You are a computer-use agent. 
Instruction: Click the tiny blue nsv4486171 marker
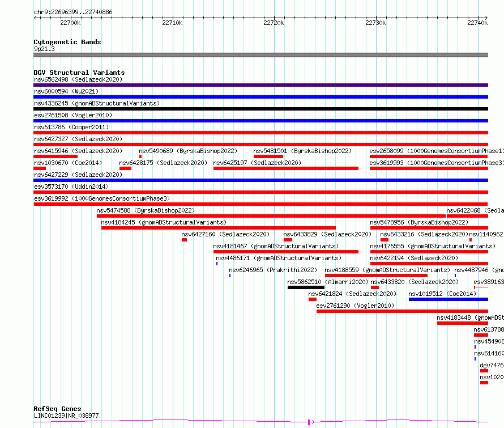pyautogui.click(x=217, y=264)
